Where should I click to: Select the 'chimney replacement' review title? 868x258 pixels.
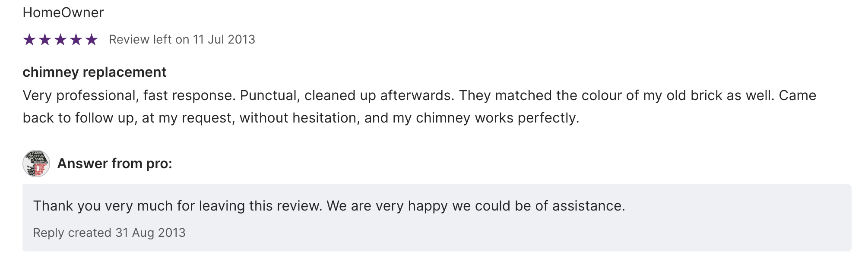[94, 72]
